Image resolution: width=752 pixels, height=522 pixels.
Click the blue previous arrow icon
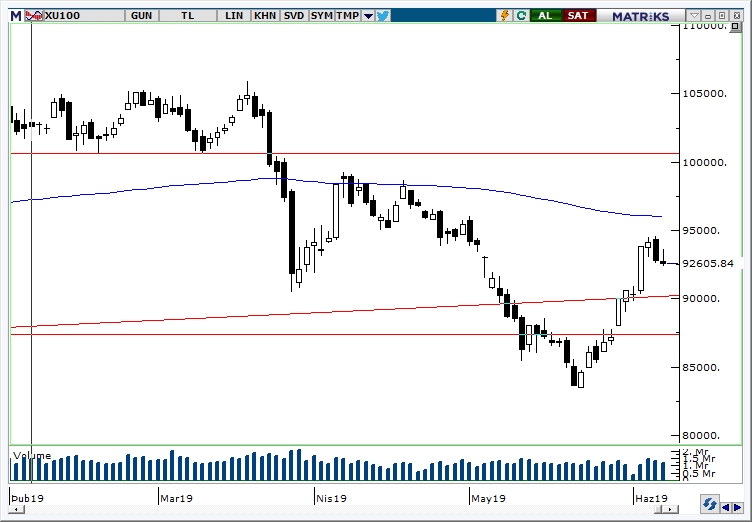726,507
